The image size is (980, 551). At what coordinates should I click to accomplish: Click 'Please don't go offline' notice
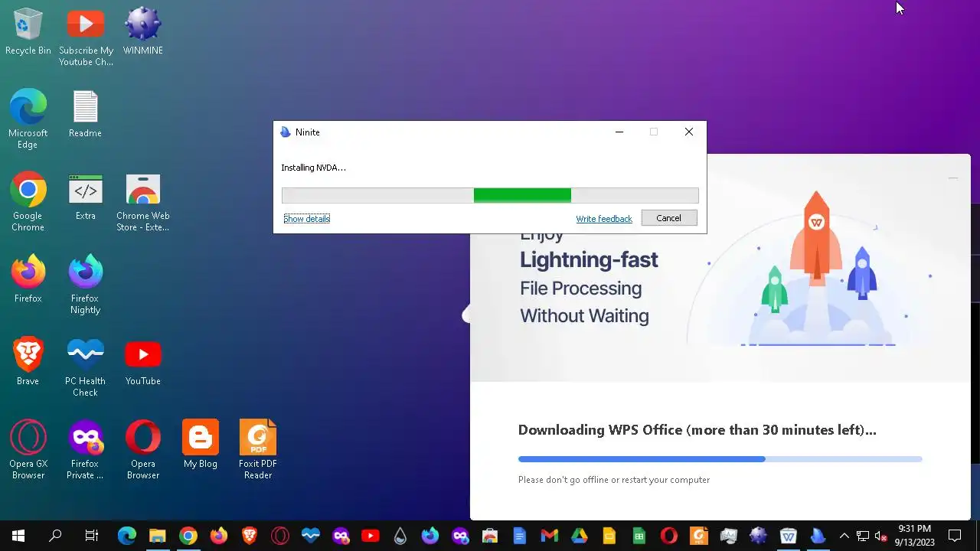click(x=614, y=480)
